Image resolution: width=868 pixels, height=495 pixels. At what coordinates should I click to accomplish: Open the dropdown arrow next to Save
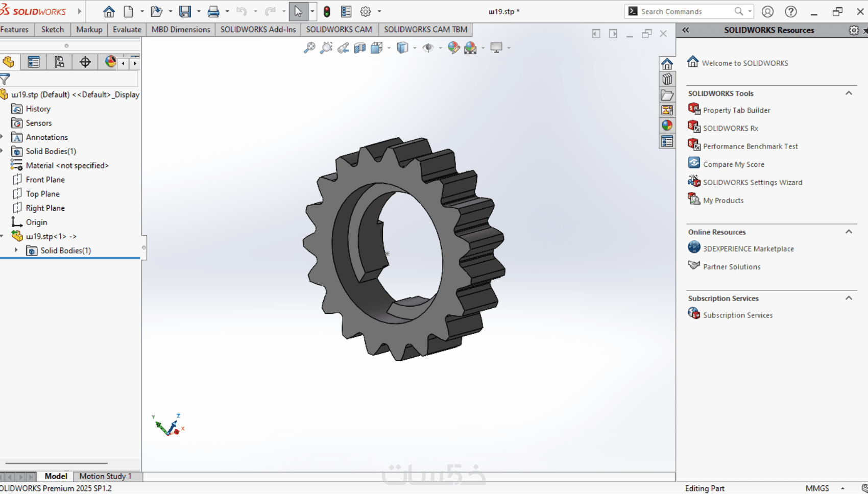coord(199,11)
